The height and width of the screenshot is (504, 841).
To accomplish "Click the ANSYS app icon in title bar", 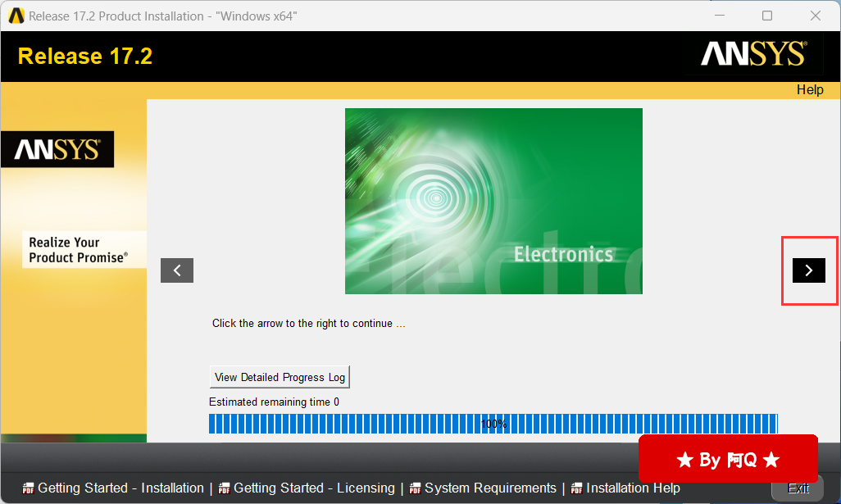I will click(x=16, y=16).
